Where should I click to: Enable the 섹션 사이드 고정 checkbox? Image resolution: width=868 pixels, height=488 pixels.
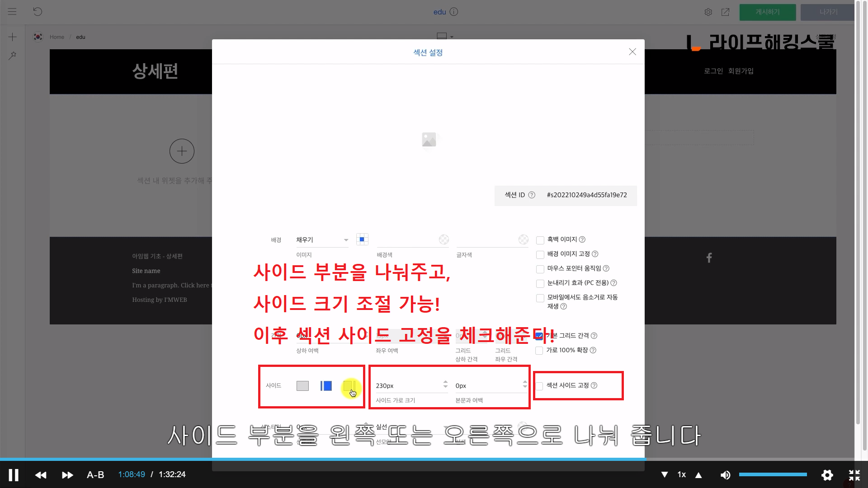tap(539, 386)
